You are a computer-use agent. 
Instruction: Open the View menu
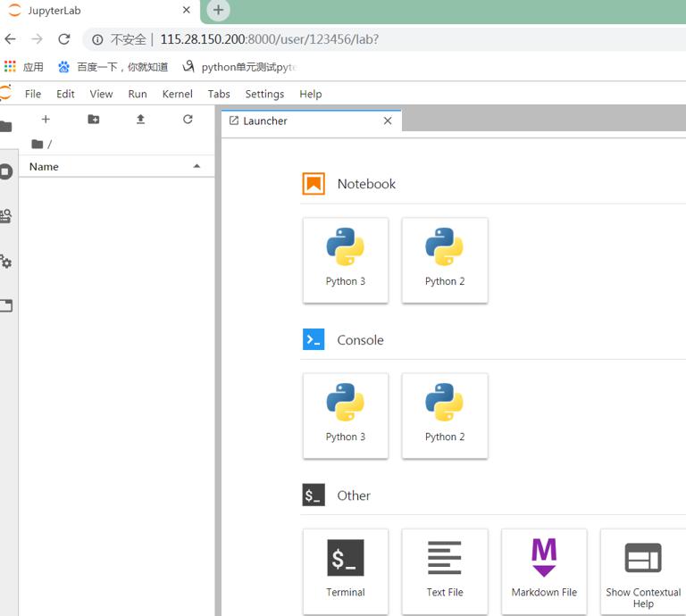[x=101, y=94]
